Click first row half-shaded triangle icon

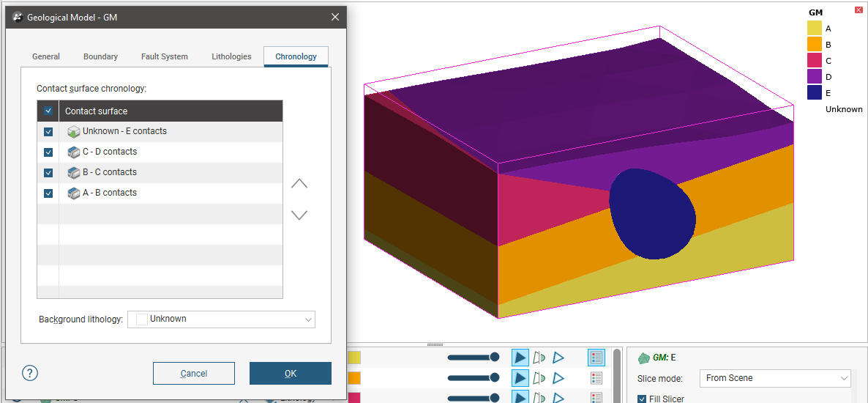pyautogui.click(x=539, y=358)
